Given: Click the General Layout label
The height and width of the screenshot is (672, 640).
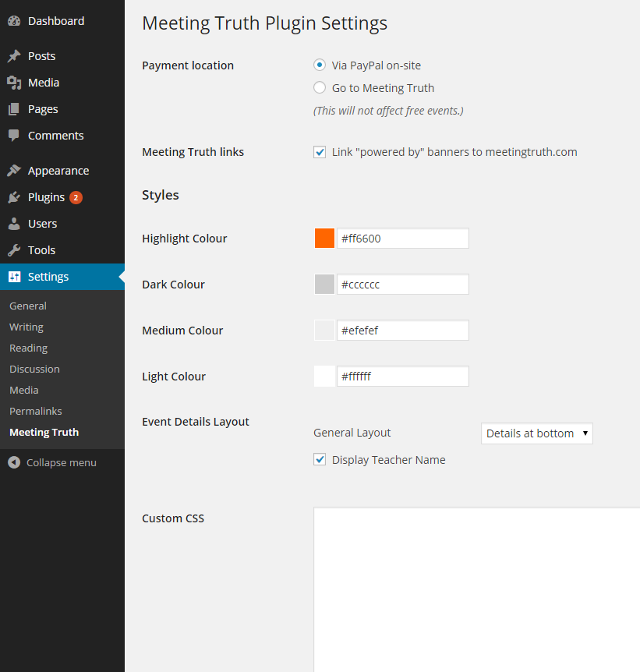Looking at the screenshot, I should 352,433.
